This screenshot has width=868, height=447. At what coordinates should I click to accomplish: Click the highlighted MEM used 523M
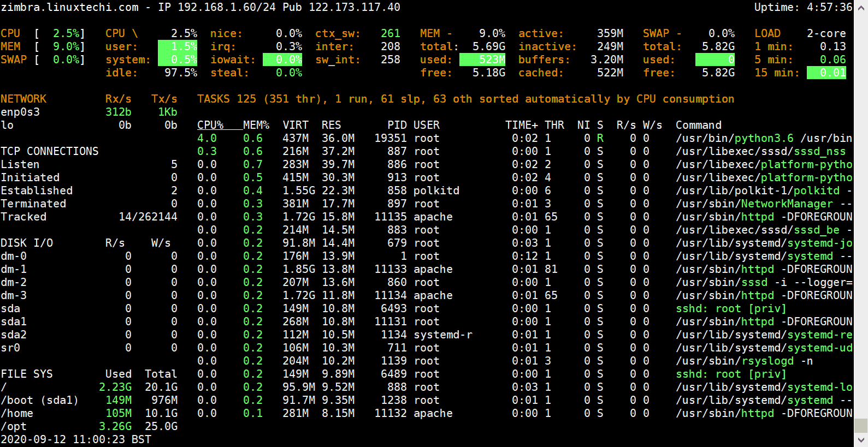[482, 59]
